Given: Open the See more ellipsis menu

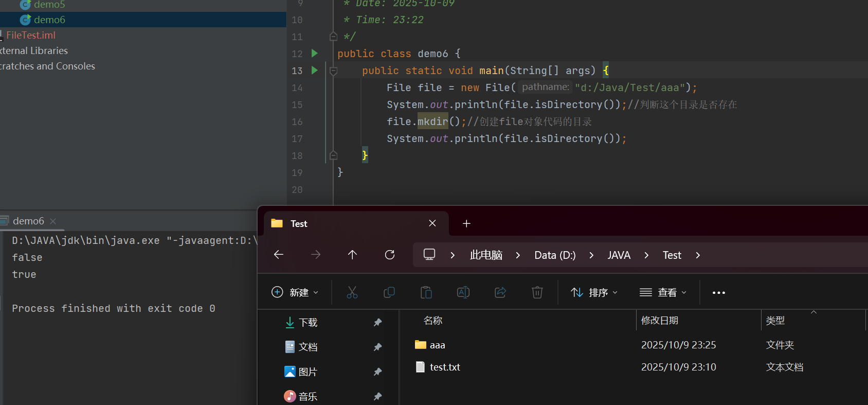Looking at the screenshot, I should click(719, 292).
